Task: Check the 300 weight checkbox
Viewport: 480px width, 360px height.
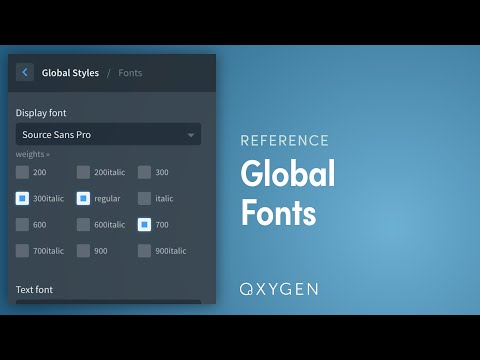Action: [144, 172]
